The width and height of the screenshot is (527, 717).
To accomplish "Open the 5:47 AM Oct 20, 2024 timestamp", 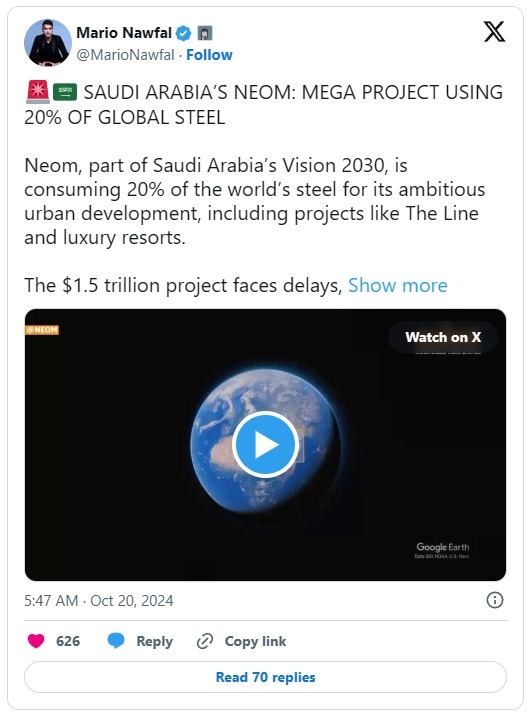I will pyautogui.click(x=99, y=600).
